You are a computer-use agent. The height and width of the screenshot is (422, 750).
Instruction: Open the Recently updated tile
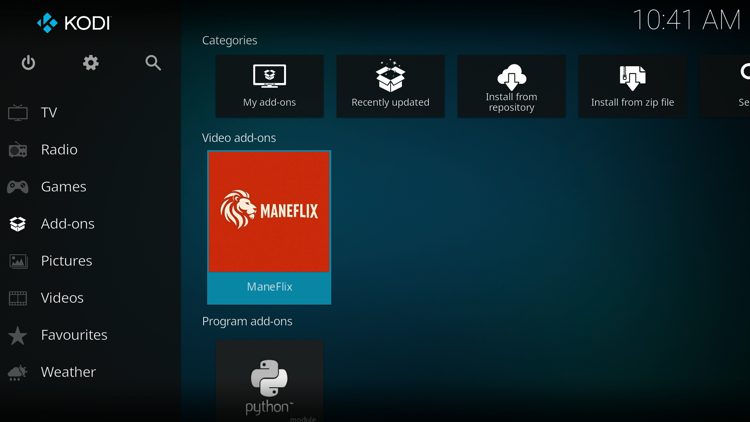(390, 86)
